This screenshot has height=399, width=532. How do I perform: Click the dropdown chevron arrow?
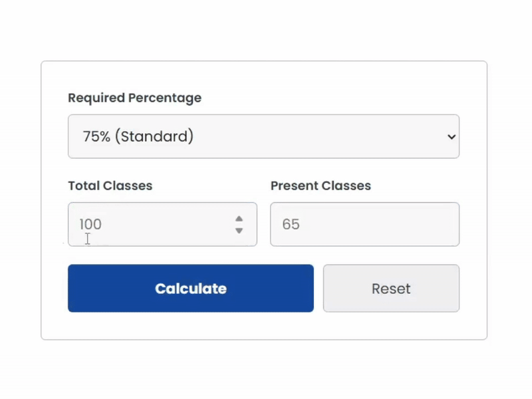(452, 136)
